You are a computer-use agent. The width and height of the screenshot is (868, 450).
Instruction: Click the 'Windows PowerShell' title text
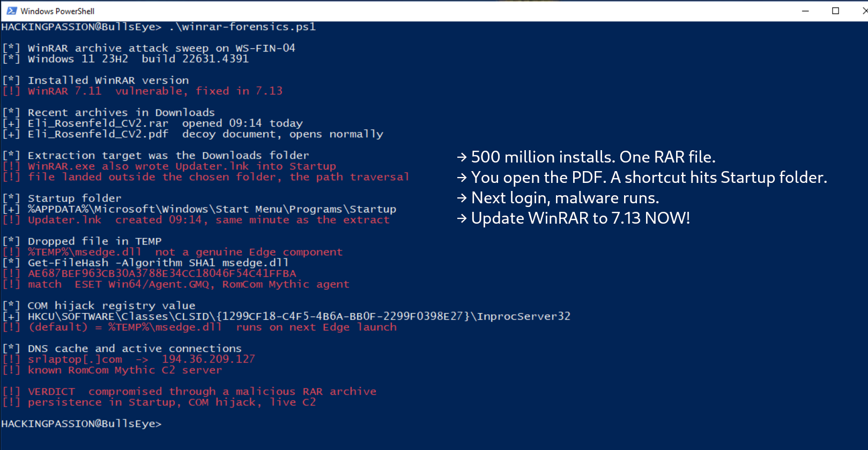coord(57,11)
